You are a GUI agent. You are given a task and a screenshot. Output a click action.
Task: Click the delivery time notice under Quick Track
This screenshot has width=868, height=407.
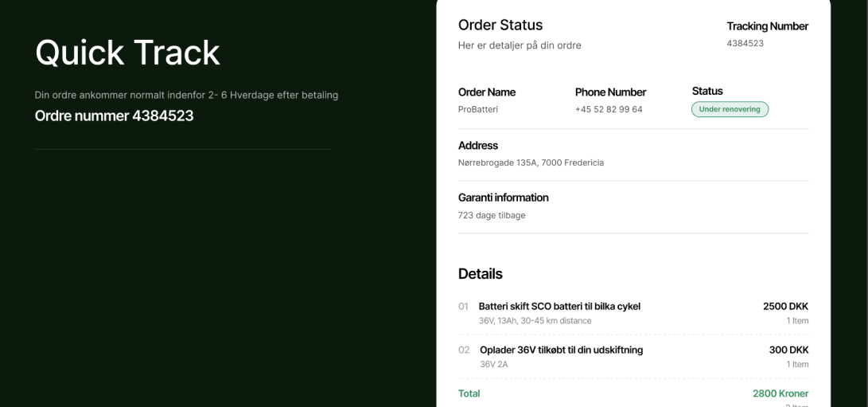(186, 95)
